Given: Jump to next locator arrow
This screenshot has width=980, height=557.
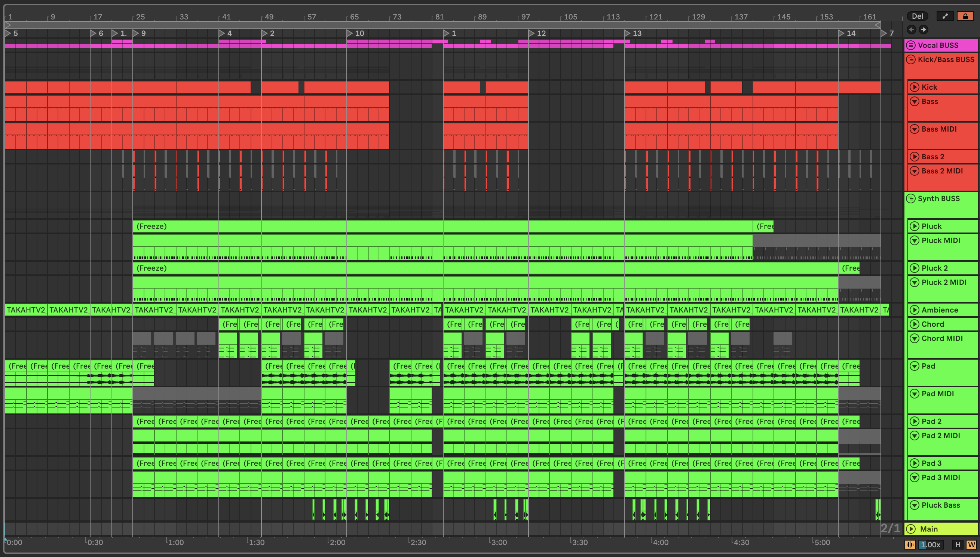Looking at the screenshot, I should pyautogui.click(x=924, y=30).
